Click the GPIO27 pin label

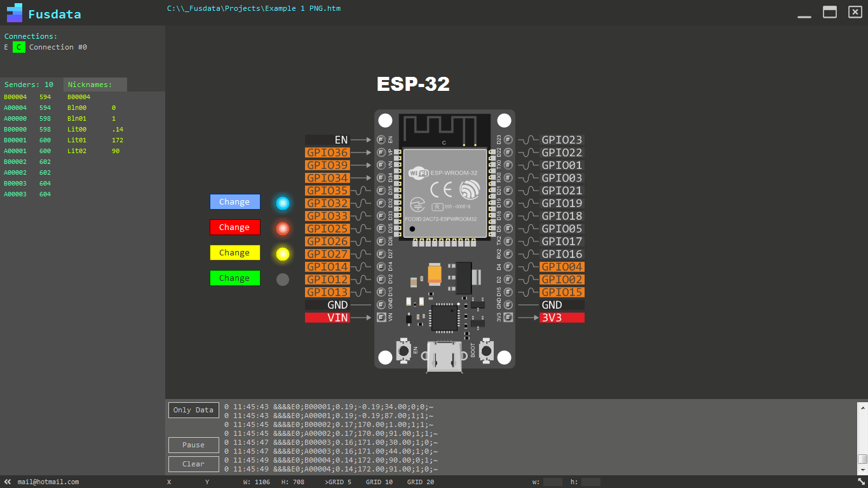(x=327, y=254)
